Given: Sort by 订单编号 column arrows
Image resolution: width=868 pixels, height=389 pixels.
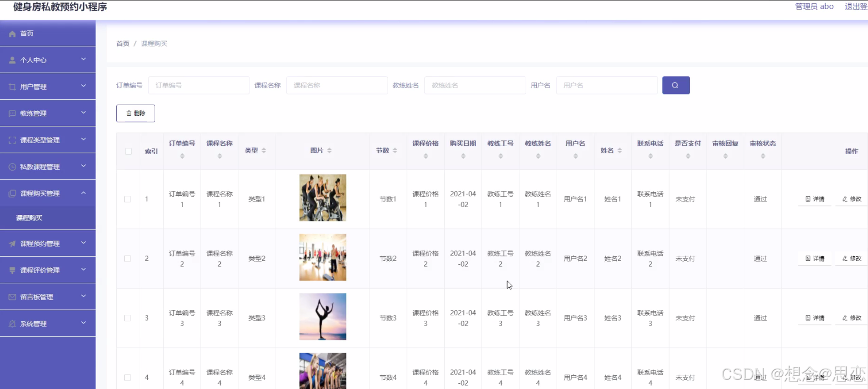Looking at the screenshot, I should [x=182, y=156].
